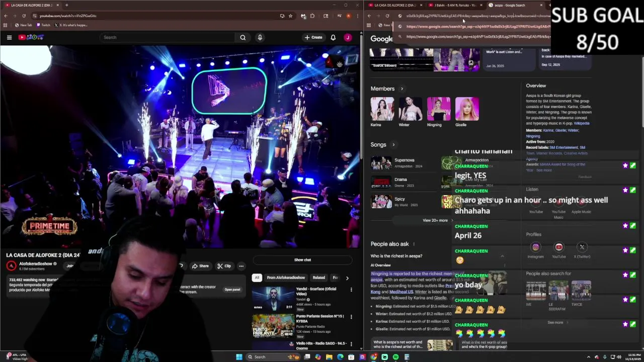Open aespa X (Twitter) profile icon

click(582, 247)
